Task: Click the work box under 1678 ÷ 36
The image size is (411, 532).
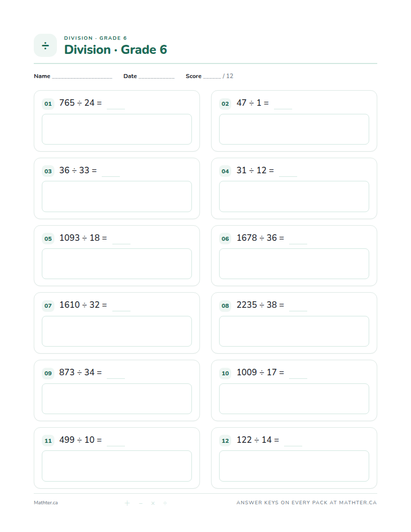Action: coord(294,264)
